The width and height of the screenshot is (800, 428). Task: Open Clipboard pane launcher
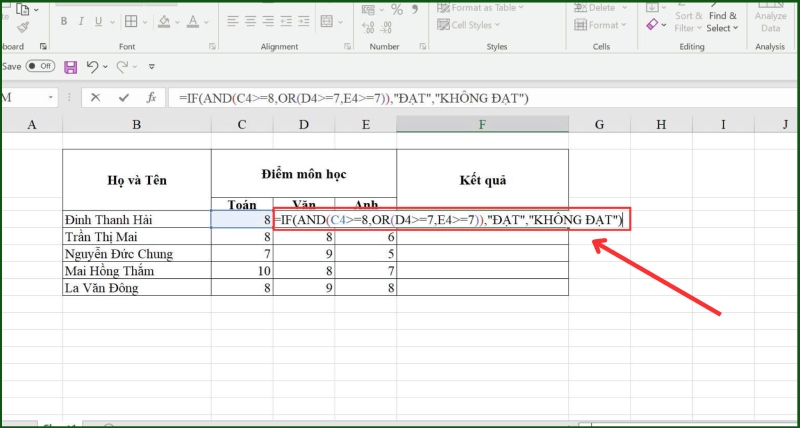click(43, 46)
